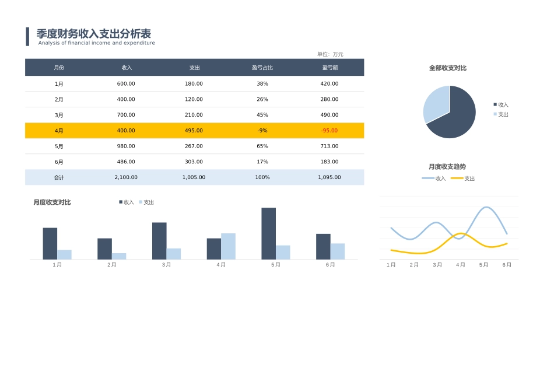Screen dimensions: 554x392
Task: Select the 980.00 income cell for 5月
Action: tap(126, 146)
